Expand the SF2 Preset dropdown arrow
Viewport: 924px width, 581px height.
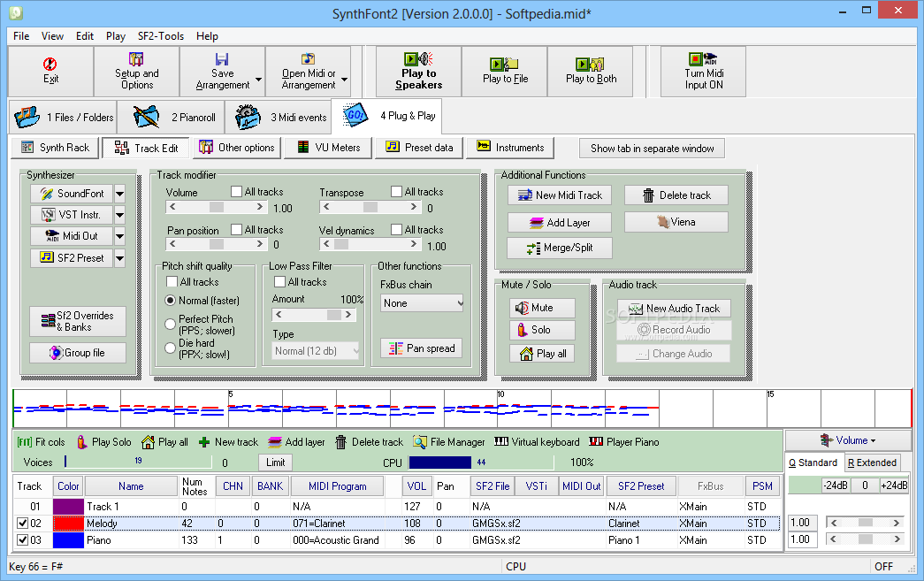click(x=119, y=258)
